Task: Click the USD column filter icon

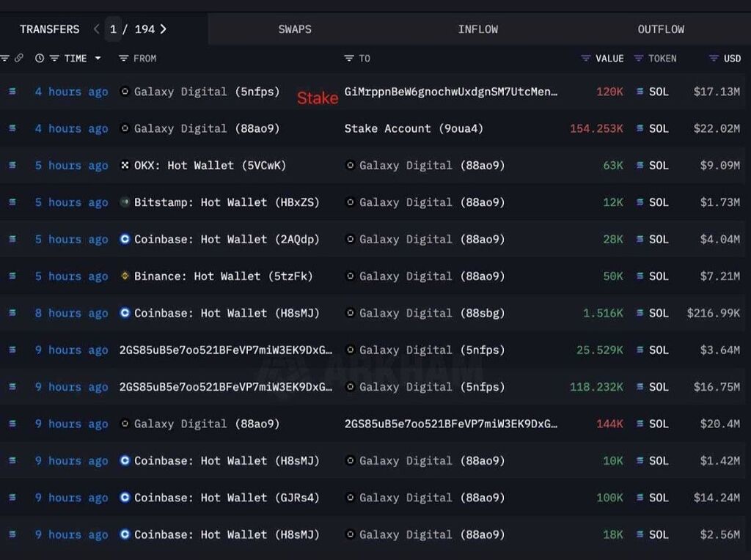Action: click(714, 59)
